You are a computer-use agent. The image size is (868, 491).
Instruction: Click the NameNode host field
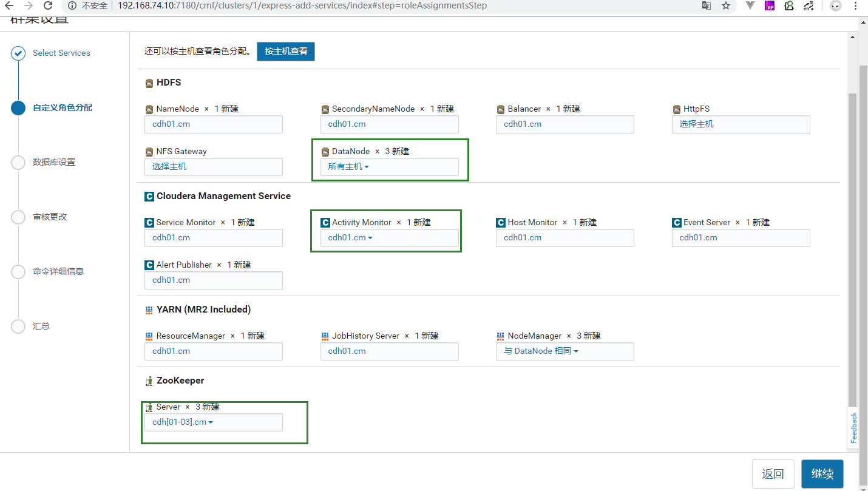pos(214,124)
